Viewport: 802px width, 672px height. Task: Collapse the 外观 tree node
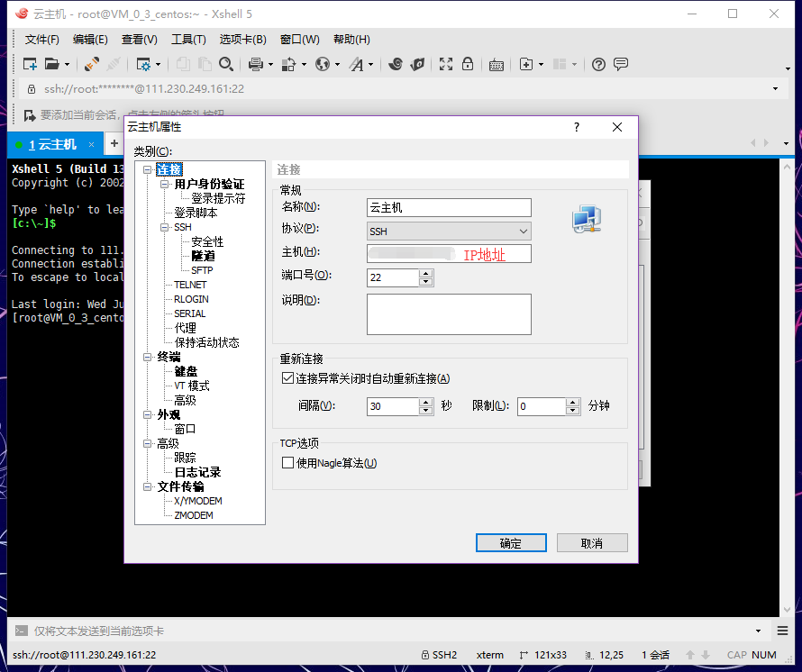(x=147, y=414)
